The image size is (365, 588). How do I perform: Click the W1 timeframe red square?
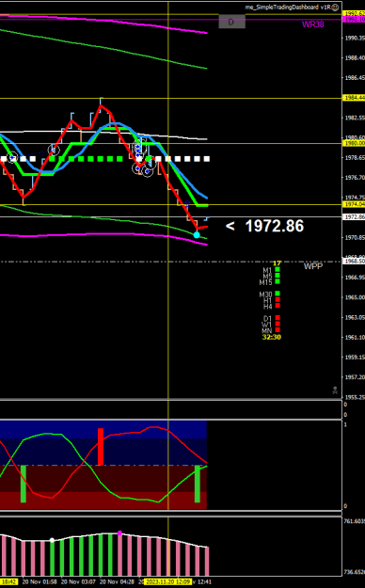point(278,324)
